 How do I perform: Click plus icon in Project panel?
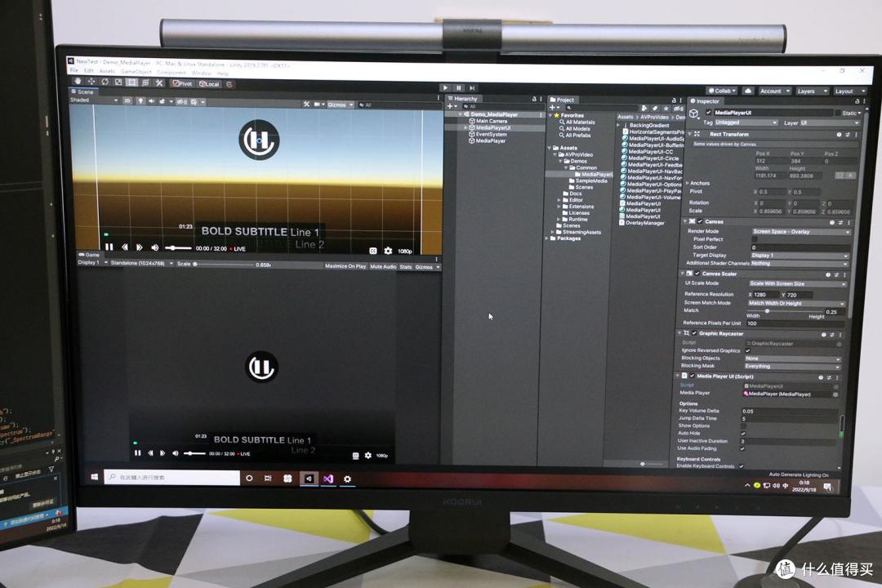[554, 107]
